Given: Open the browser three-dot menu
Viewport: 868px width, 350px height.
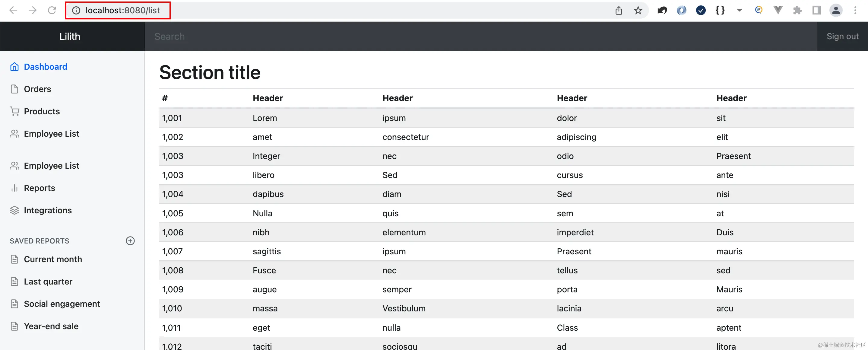Looking at the screenshot, I should coord(855,11).
